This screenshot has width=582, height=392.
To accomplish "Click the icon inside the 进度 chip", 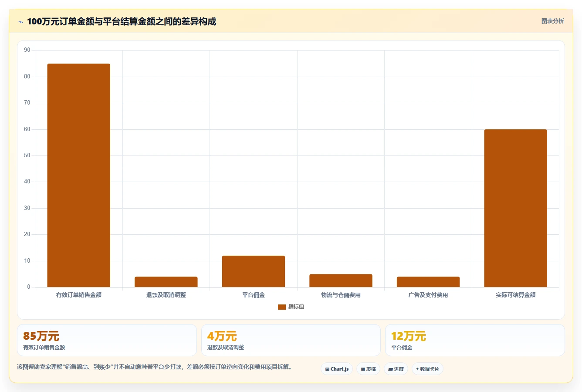I will 390,369.
